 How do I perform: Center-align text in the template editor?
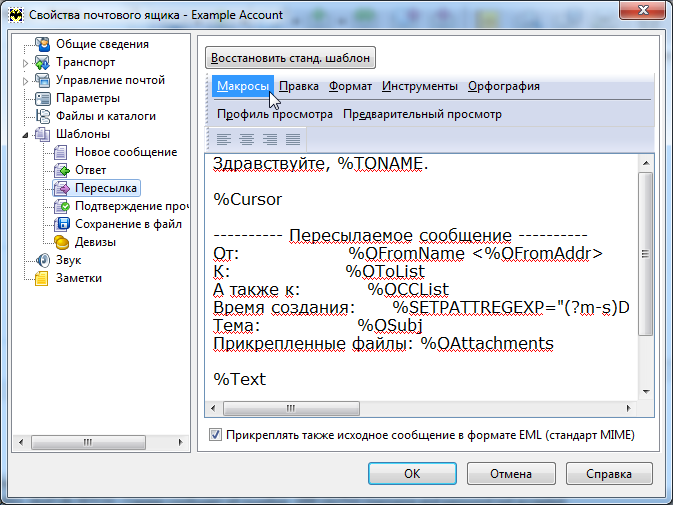click(x=247, y=139)
